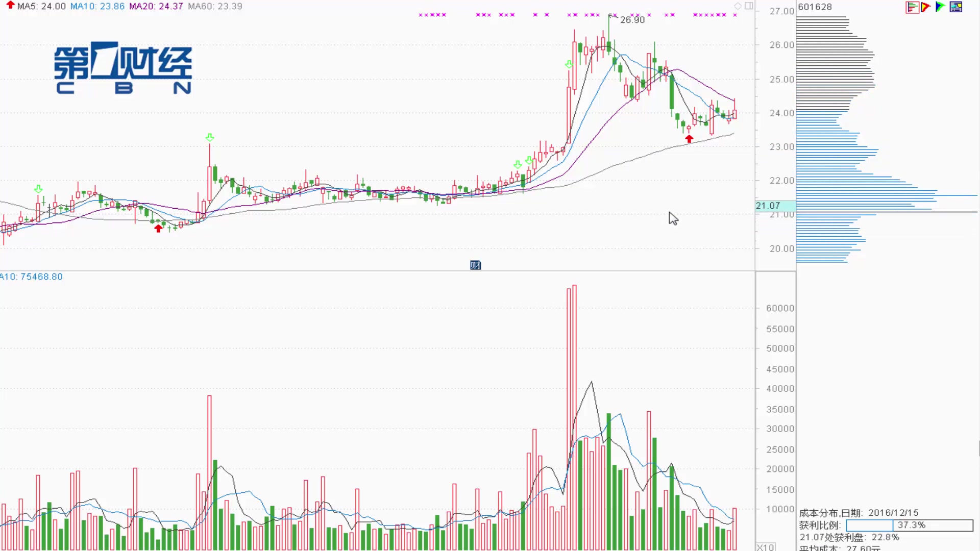
Task: Click the blue-green flame triangle icon
Action: point(940,7)
